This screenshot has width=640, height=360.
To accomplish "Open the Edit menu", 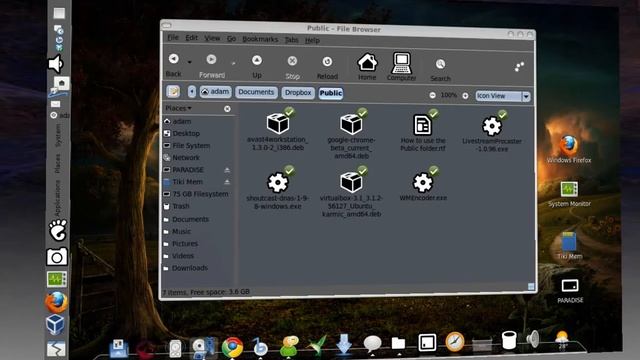I will coord(191,38).
